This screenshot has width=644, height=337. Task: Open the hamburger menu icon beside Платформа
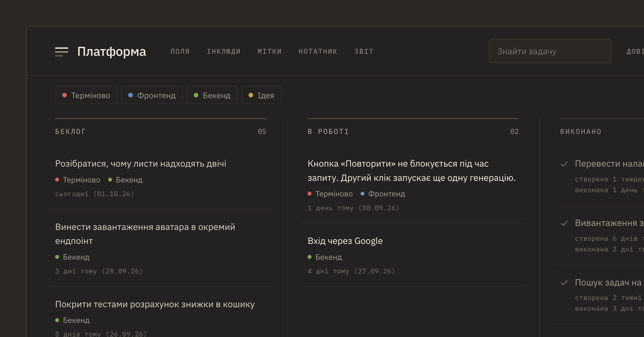pos(61,52)
